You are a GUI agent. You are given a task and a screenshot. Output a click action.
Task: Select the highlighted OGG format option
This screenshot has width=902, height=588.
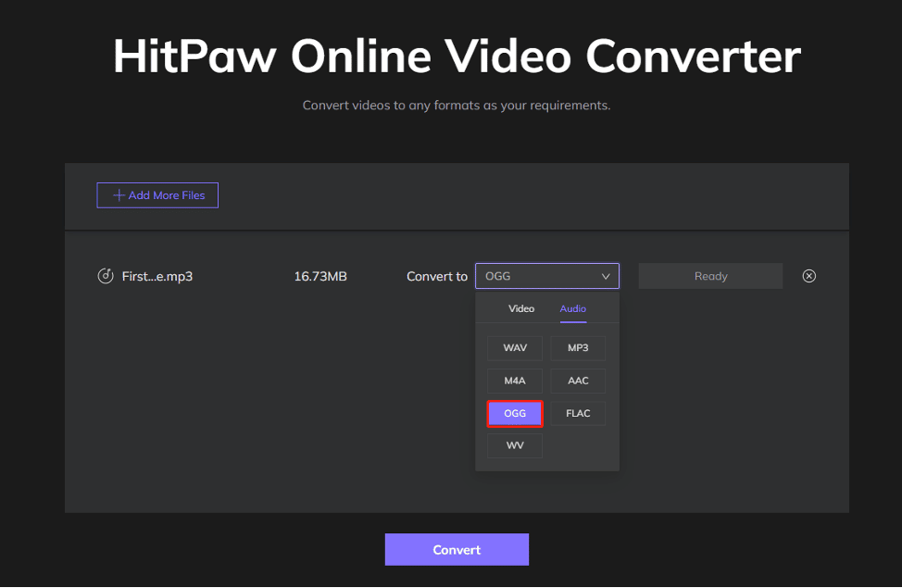coord(515,413)
